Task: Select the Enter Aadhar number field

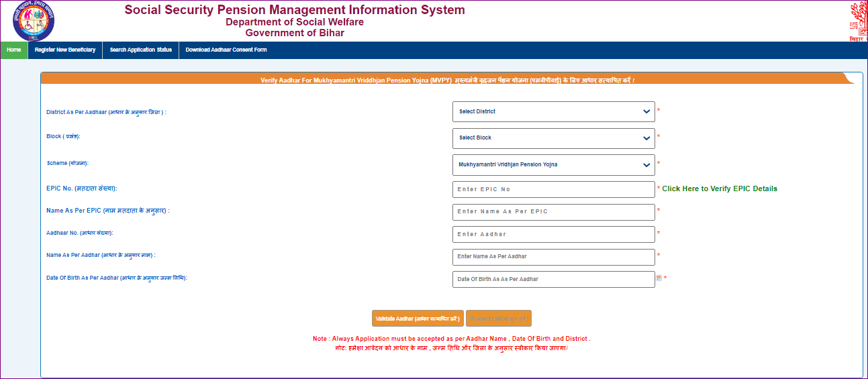Action: [x=553, y=234]
